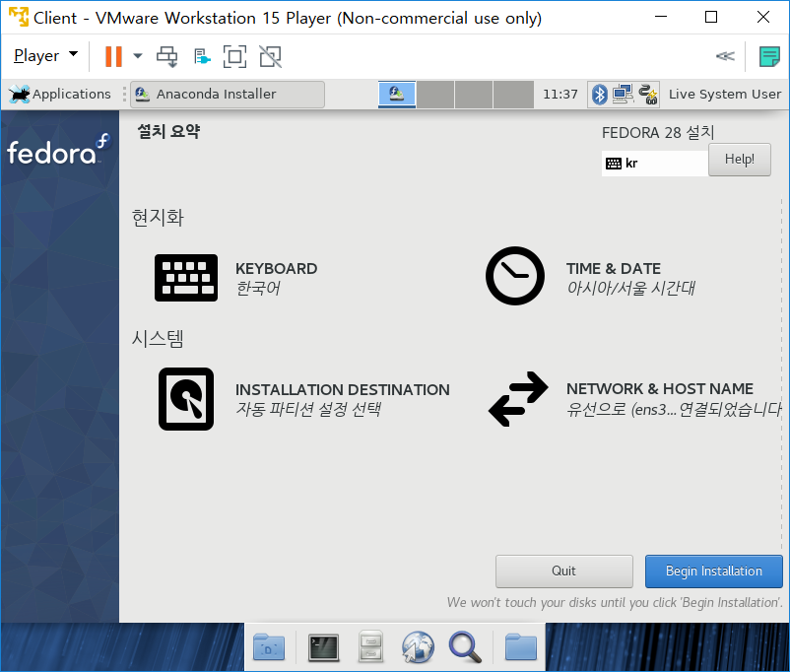Open the Application Finder magnifier icon
This screenshot has height=672, width=790.
pyautogui.click(x=465, y=647)
